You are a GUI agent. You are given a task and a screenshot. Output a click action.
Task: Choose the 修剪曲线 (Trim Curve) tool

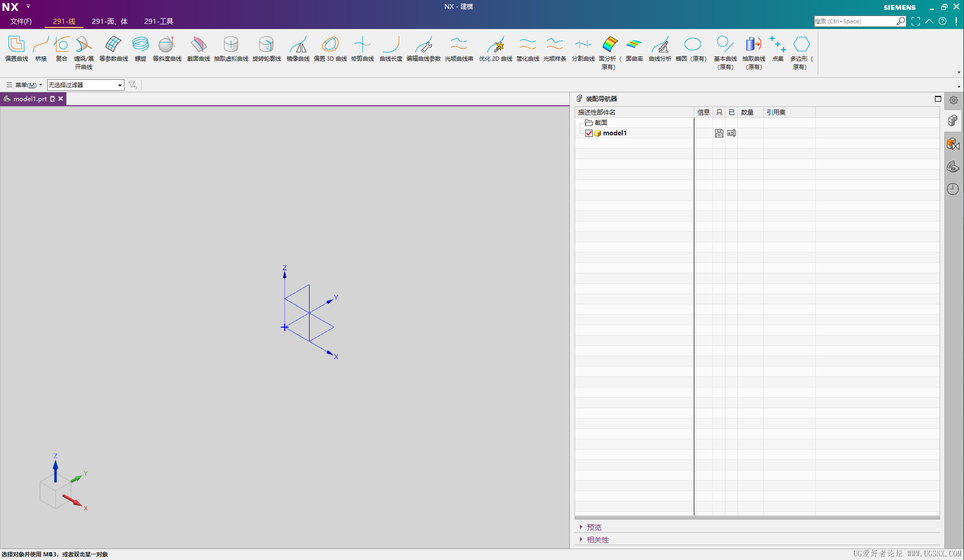tap(362, 49)
